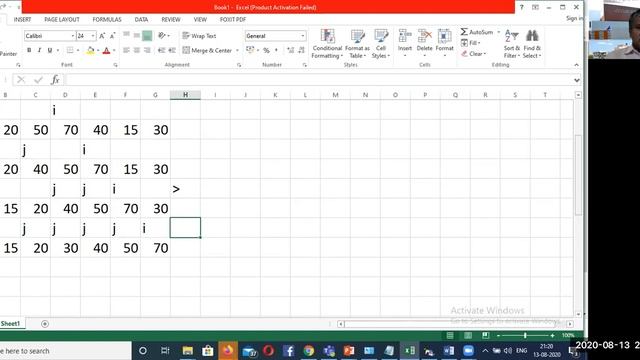Select the Sheet1 tab
This screenshot has height=360, width=640.
pos(10,324)
